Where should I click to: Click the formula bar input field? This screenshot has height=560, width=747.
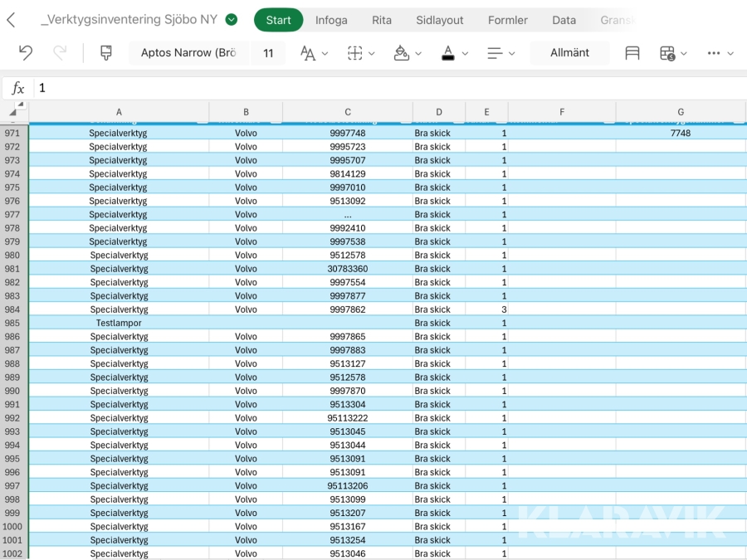pos(382,88)
